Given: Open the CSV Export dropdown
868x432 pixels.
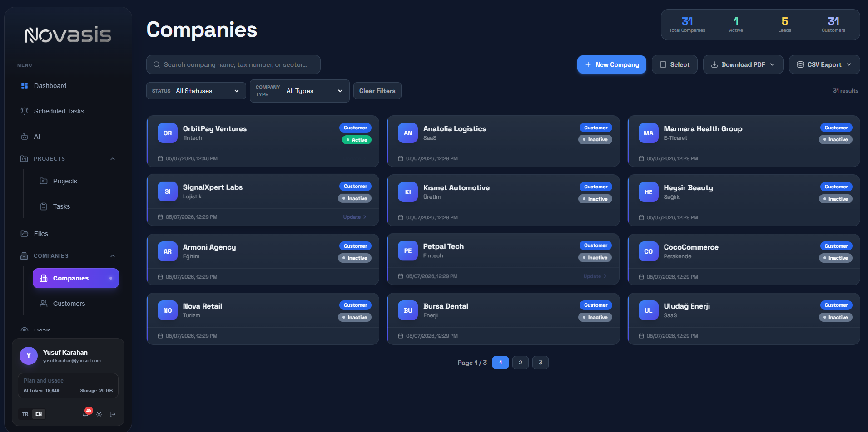Looking at the screenshot, I should (824, 64).
